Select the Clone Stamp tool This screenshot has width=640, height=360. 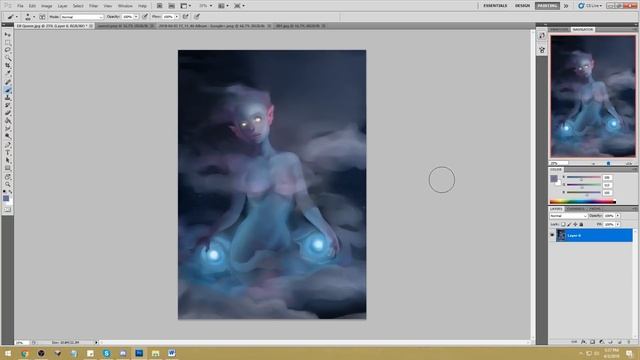pyautogui.click(x=8, y=98)
